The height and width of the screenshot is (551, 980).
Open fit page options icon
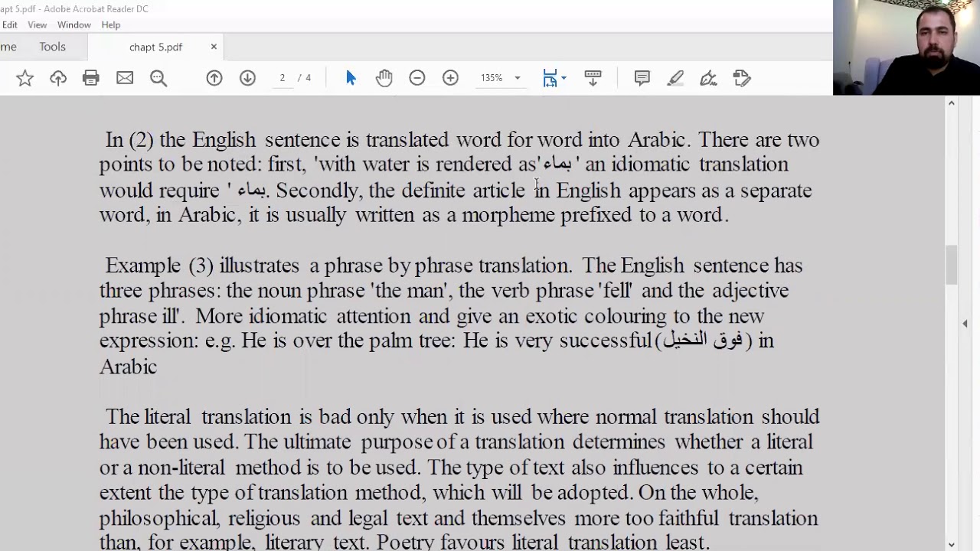pos(550,78)
